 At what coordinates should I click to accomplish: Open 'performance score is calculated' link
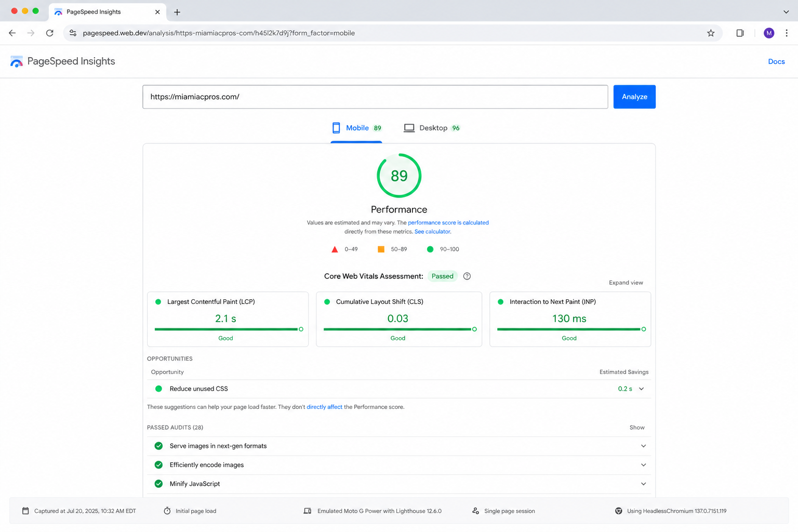448,222
